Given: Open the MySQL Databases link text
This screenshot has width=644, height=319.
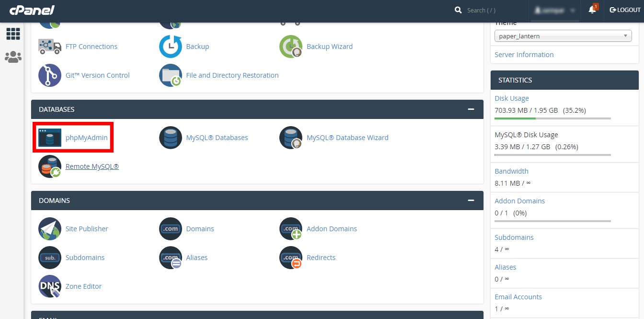Looking at the screenshot, I should [x=217, y=138].
